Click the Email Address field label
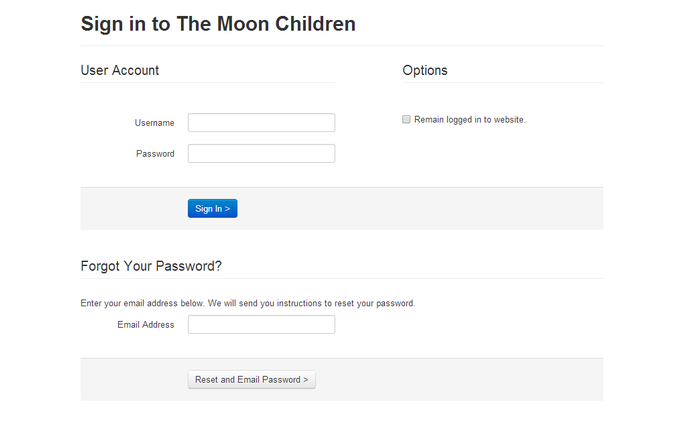Screen dimensions: 687x423 coord(145,325)
